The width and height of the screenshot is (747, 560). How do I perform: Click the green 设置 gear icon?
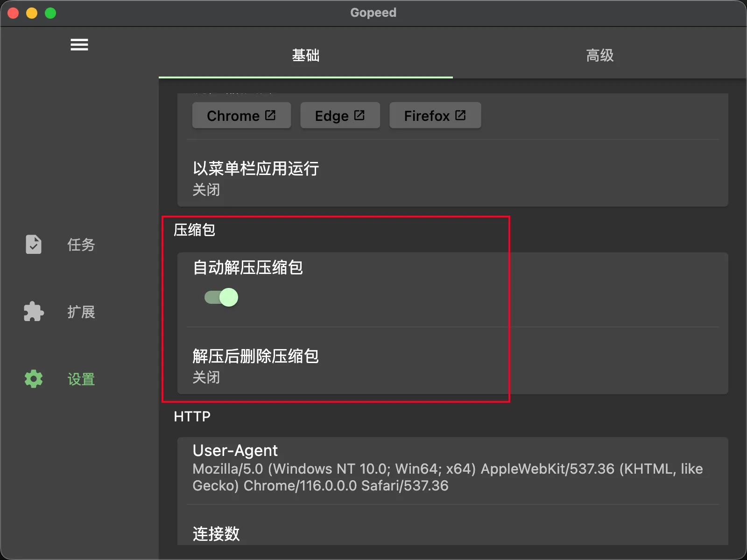pos(33,379)
